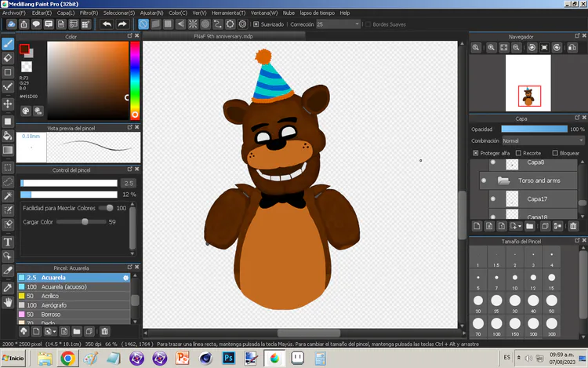This screenshot has width=588, height=368.
Task: Click Zoom In icon in Navegador
Action: coord(492,48)
